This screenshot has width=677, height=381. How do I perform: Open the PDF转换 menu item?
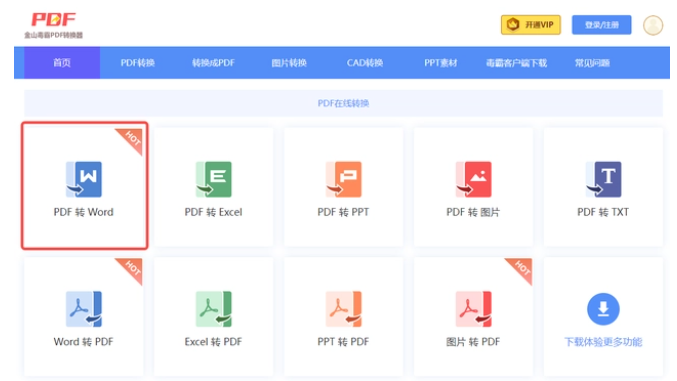click(138, 63)
